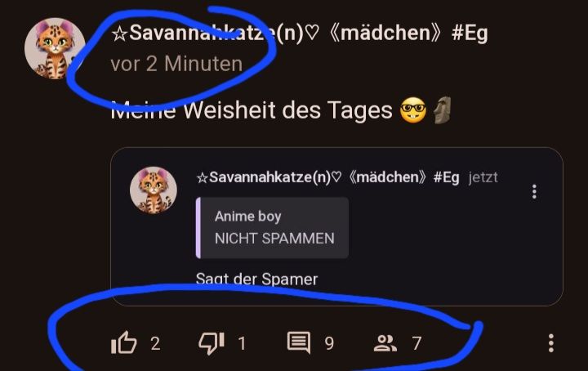The image size is (588, 371).
Task: Click the 'Sagt der Spamer' message text
Action: tap(256, 279)
